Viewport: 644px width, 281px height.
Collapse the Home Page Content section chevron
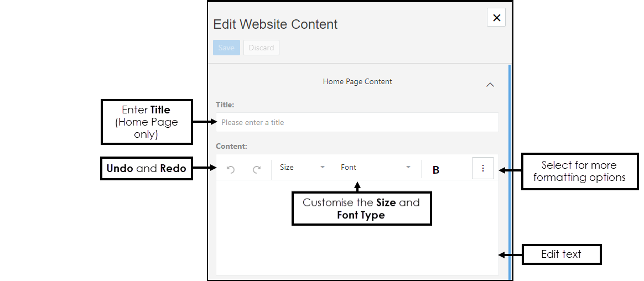[490, 85]
